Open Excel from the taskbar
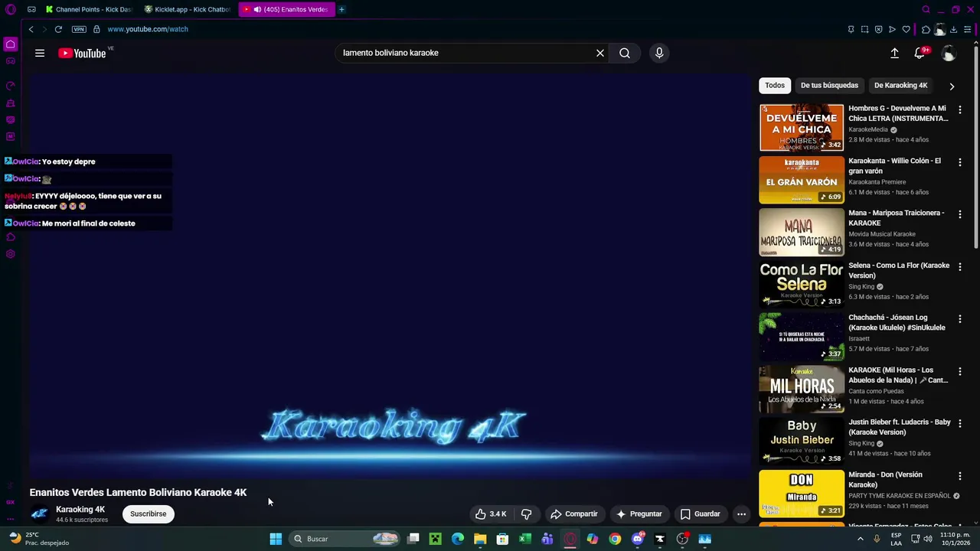980x551 pixels. click(524, 539)
